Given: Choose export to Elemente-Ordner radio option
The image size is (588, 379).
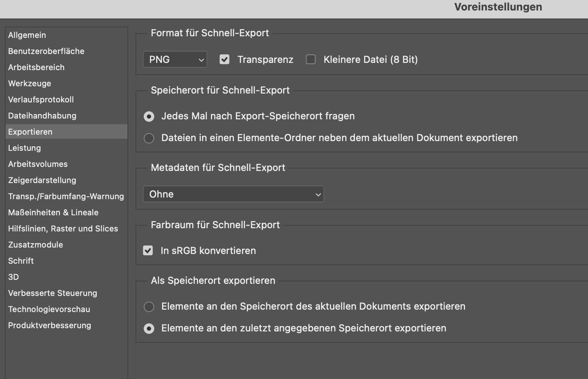Looking at the screenshot, I should click(149, 138).
